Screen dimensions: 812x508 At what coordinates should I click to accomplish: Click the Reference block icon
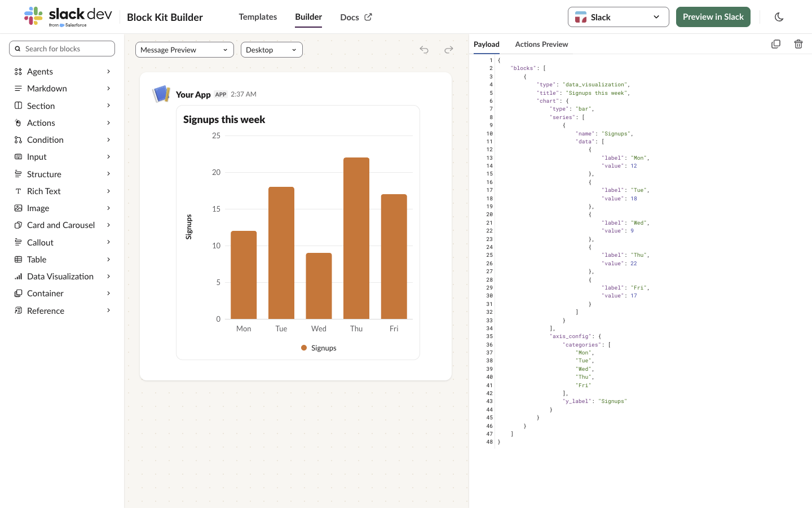(x=18, y=310)
